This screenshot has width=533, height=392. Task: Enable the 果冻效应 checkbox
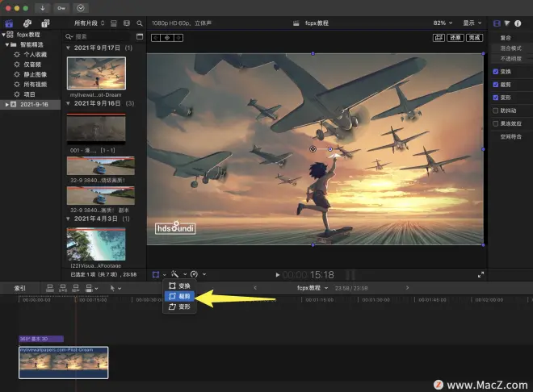click(x=496, y=123)
